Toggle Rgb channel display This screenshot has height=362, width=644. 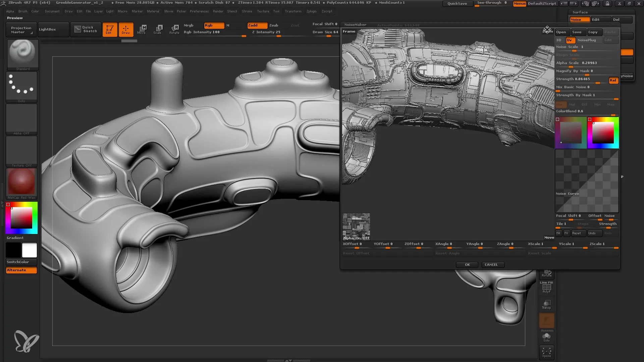coord(209,25)
